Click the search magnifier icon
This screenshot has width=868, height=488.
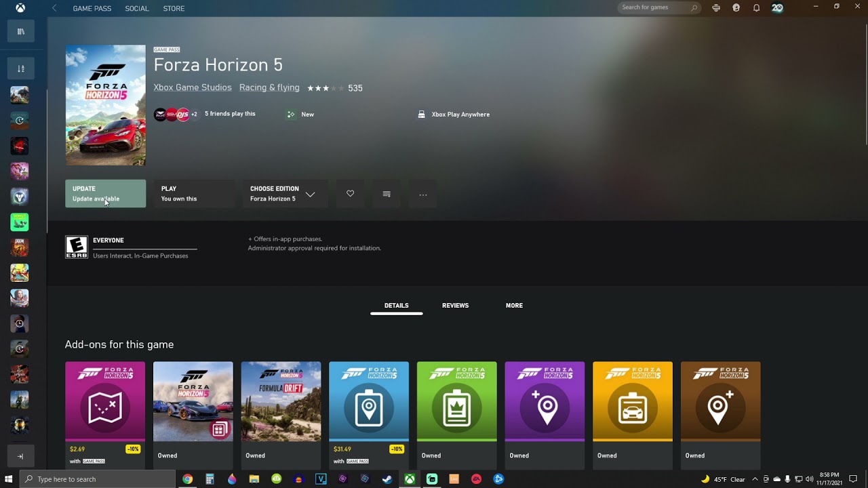tap(694, 8)
